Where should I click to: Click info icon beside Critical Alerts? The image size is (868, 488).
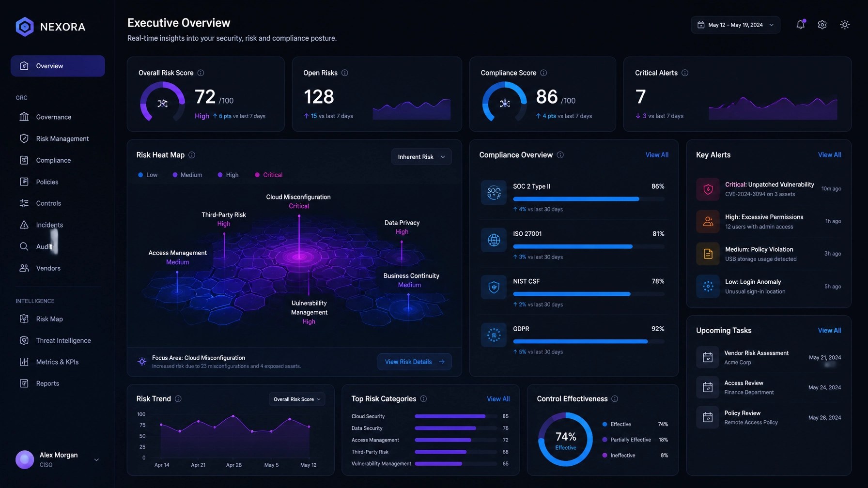coord(685,73)
